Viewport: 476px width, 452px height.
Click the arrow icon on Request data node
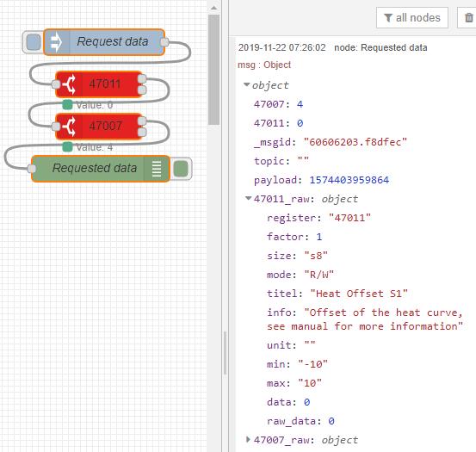point(56,42)
